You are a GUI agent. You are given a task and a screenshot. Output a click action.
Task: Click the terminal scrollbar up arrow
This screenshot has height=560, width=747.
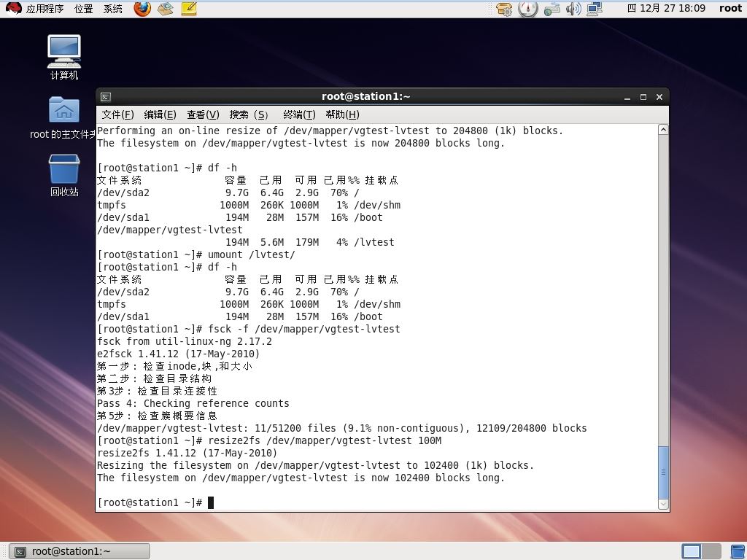tap(663, 130)
